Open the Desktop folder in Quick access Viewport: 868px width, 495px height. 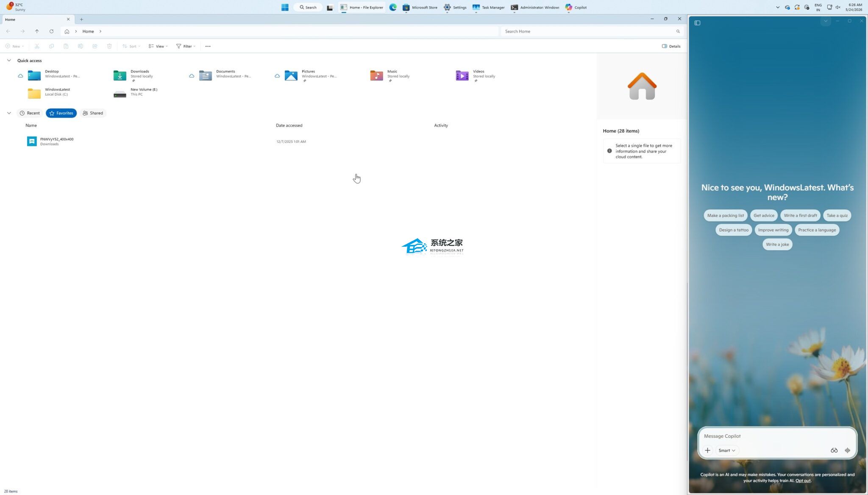(x=54, y=75)
